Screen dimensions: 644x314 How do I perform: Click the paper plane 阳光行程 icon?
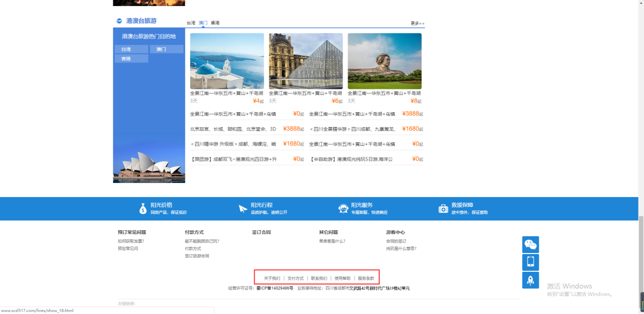[x=243, y=208]
